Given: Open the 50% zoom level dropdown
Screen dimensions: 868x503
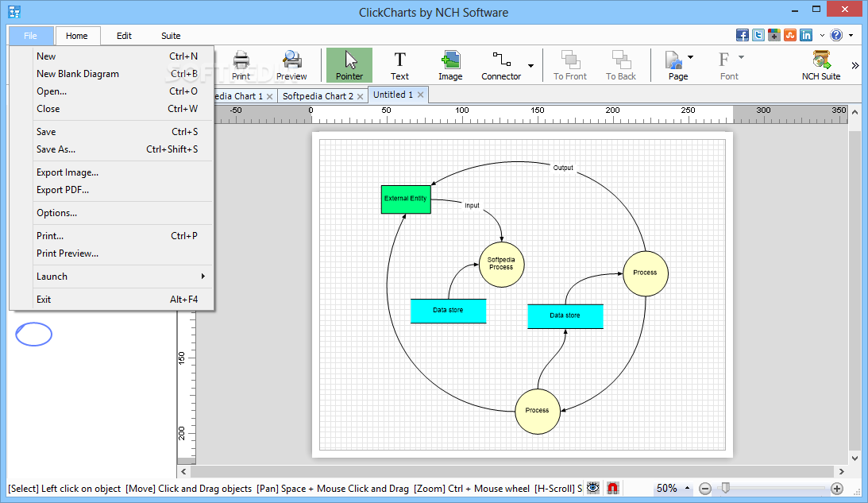Looking at the screenshot, I should pyautogui.click(x=687, y=488).
